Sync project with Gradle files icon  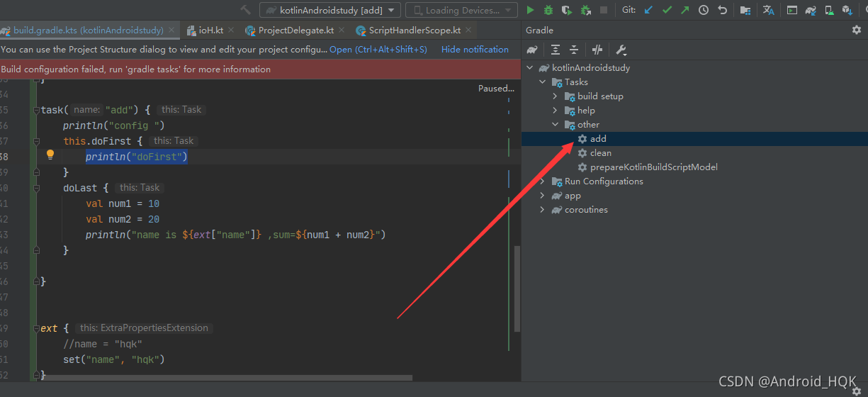click(811, 10)
